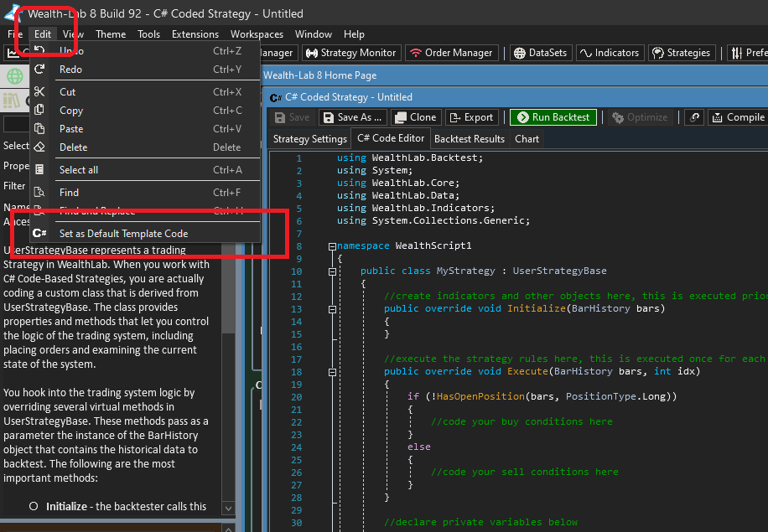The image size is (768, 532).
Task: Collapse the Execute method code fold
Action: pyautogui.click(x=332, y=372)
